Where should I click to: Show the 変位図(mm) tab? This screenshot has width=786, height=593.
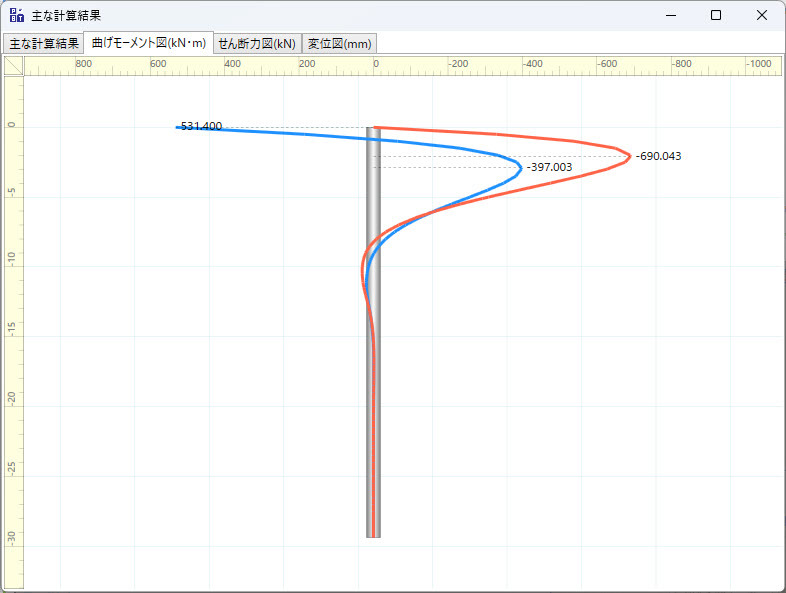pos(339,43)
